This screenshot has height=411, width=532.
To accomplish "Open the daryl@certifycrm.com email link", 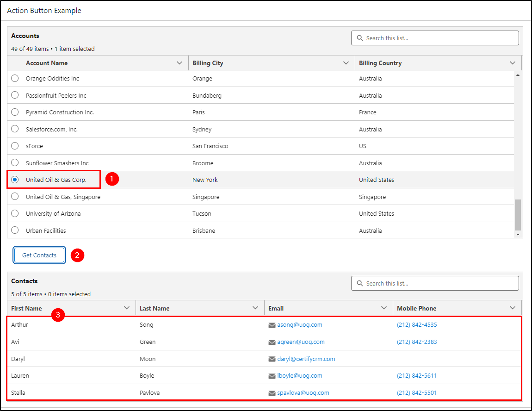I will click(x=306, y=359).
